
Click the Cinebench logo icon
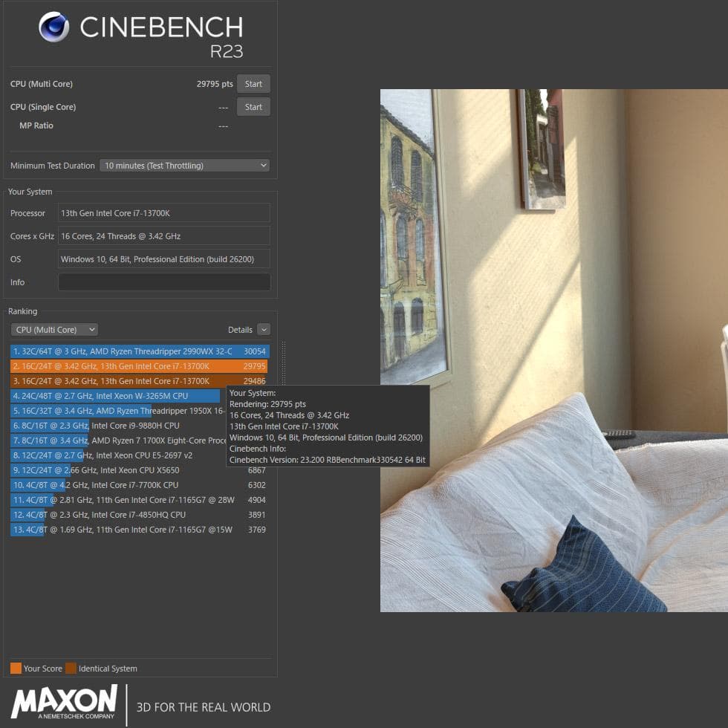tap(53, 27)
